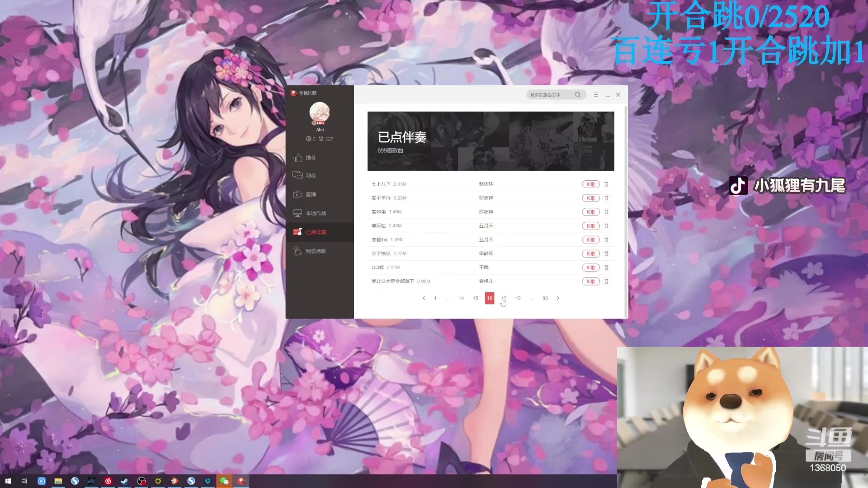The width and height of the screenshot is (868, 488).
Task: Open NetEase Cloud Music taskbar icon
Action: click(108, 481)
